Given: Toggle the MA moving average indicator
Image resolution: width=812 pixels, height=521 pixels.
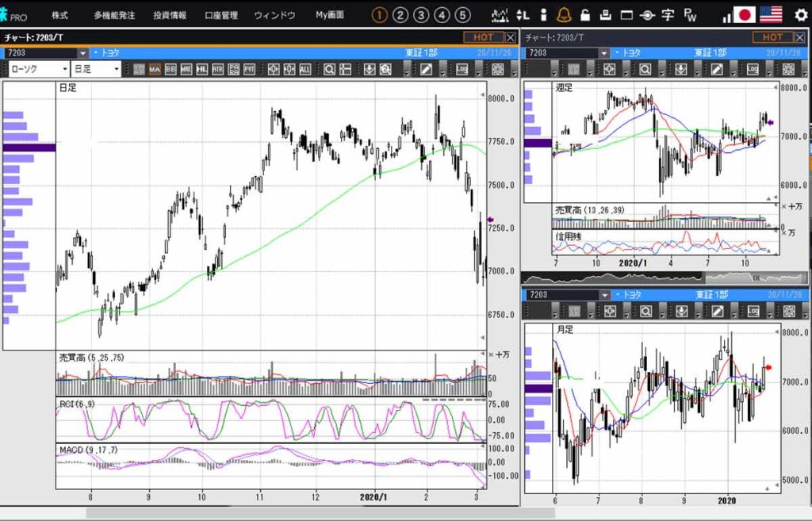Looking at the screenshot, I should 154,69.
